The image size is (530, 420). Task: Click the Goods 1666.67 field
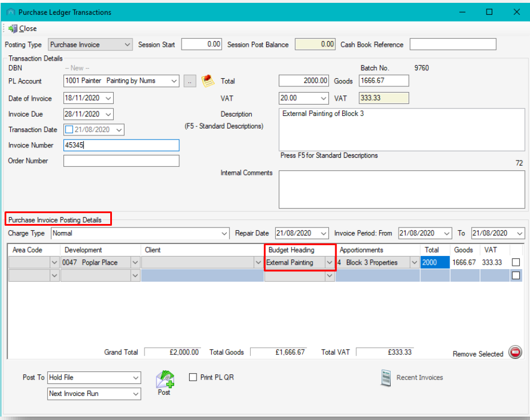(384, 81)
